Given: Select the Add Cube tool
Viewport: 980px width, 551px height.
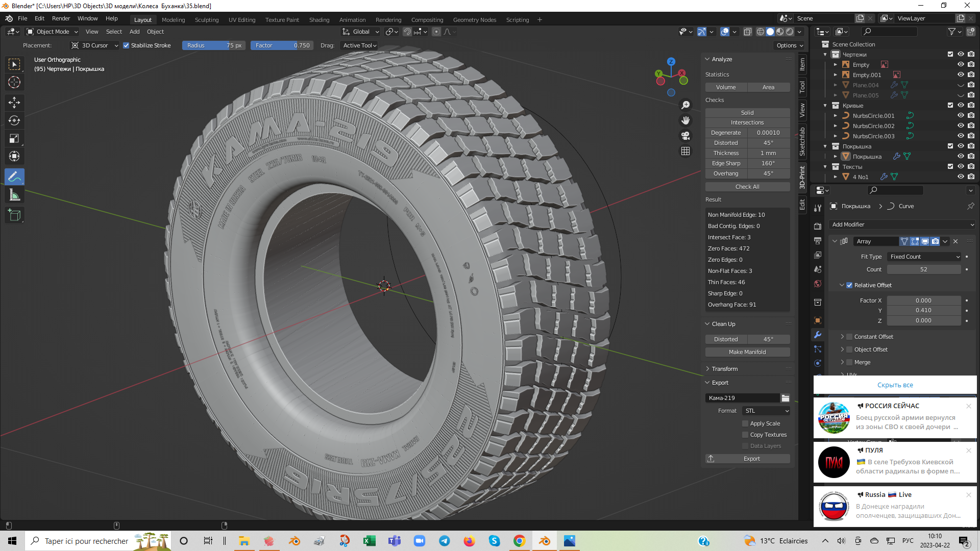Looking at the screenshot, I should [14, 215].
